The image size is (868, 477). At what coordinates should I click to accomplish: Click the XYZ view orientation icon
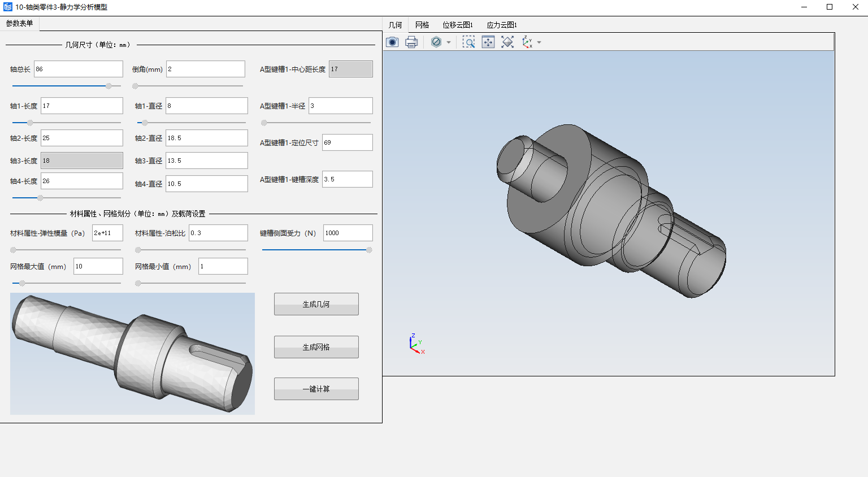[x=527, y=42]
